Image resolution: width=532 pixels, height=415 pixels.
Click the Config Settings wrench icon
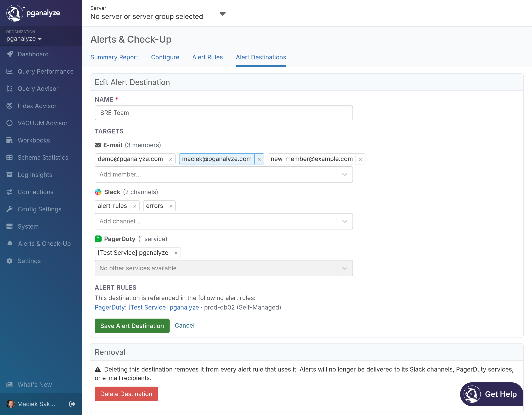pos(9,209)
